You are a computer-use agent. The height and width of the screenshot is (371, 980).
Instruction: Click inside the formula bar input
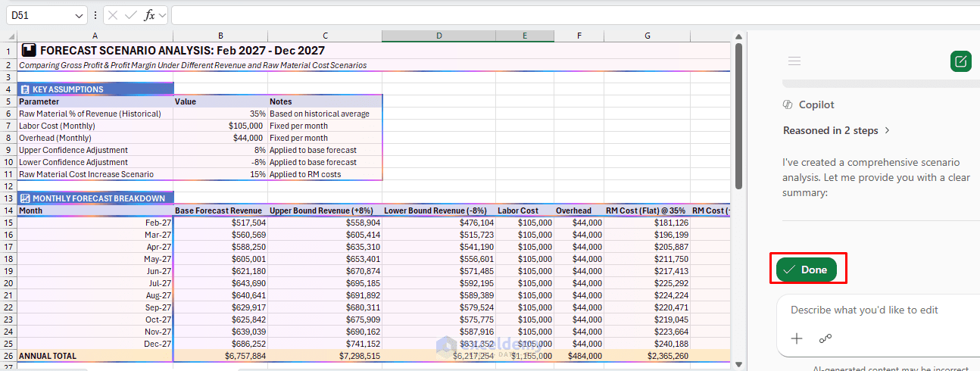coord(574,15)
